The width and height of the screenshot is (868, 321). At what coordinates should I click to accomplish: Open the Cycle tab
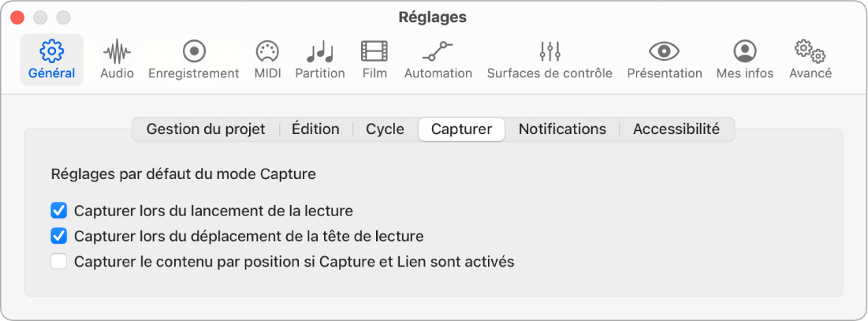coord(385,129)
